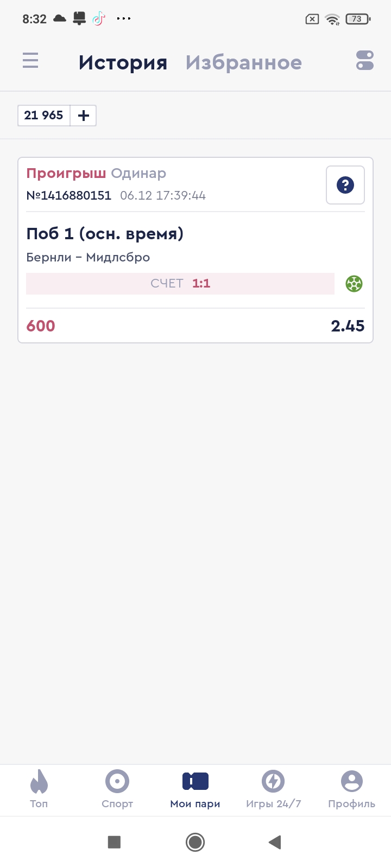
Task: Tap the bet number №1416880151
Action: click(69, 195)
